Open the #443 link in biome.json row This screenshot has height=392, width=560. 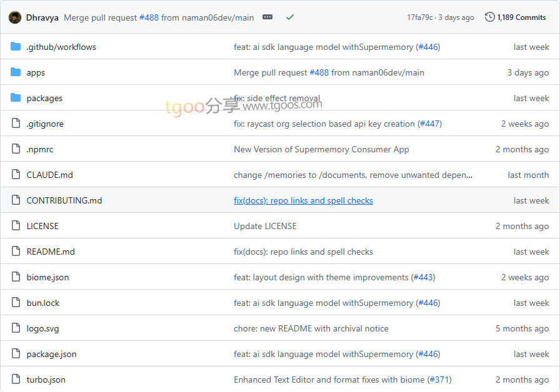point(423,277)
